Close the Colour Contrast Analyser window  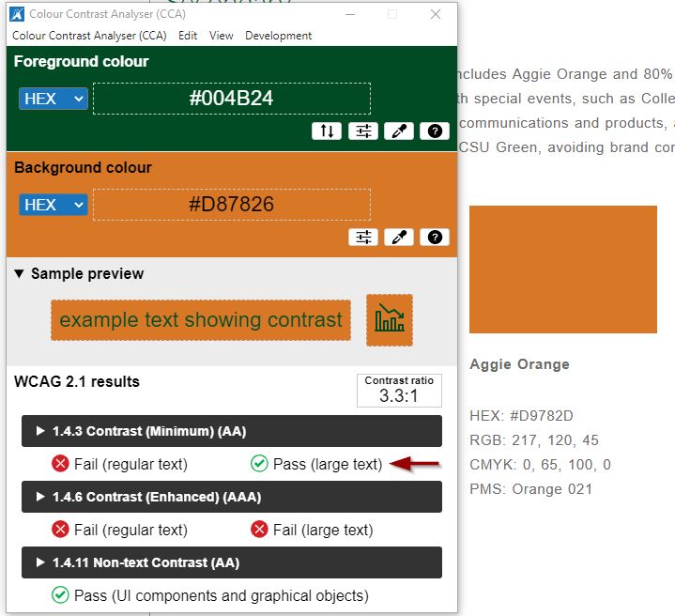tap(436, 14)
